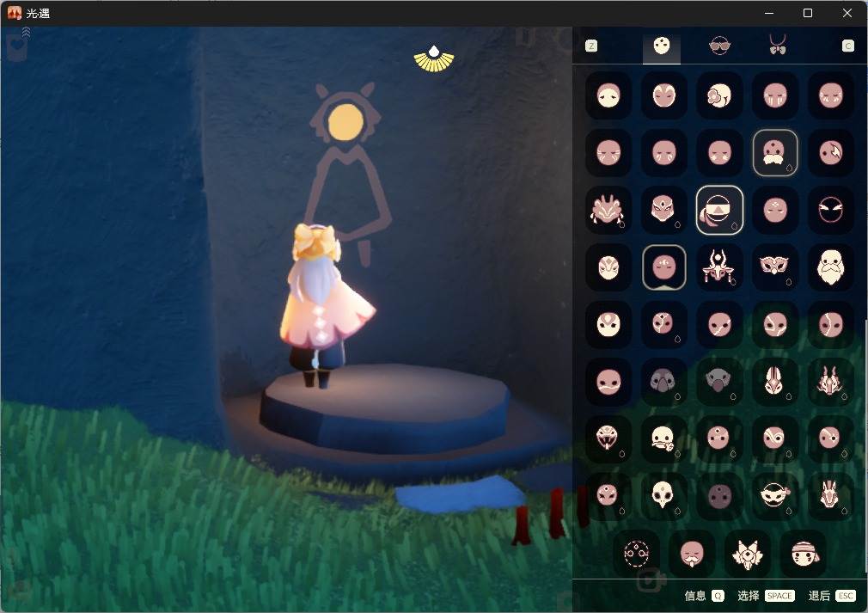Click the mask list scrollbar
868x613 pixels.
click(865, 447)
